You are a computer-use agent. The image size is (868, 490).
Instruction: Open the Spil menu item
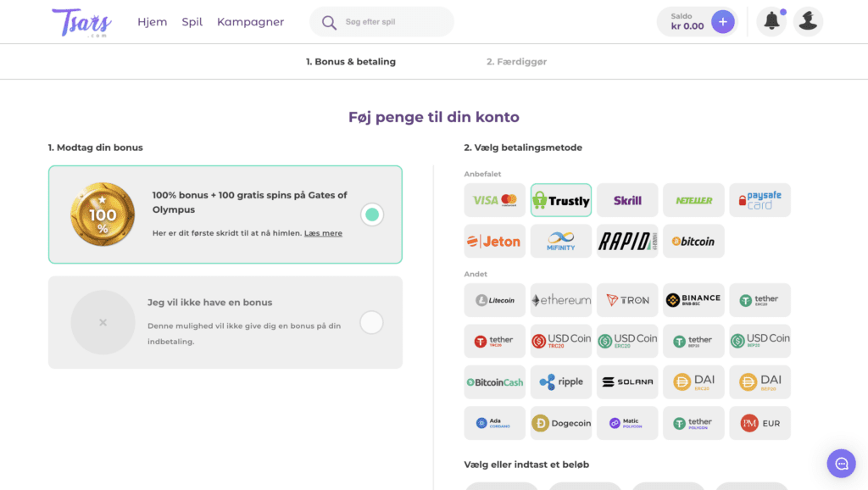point(192,22)
